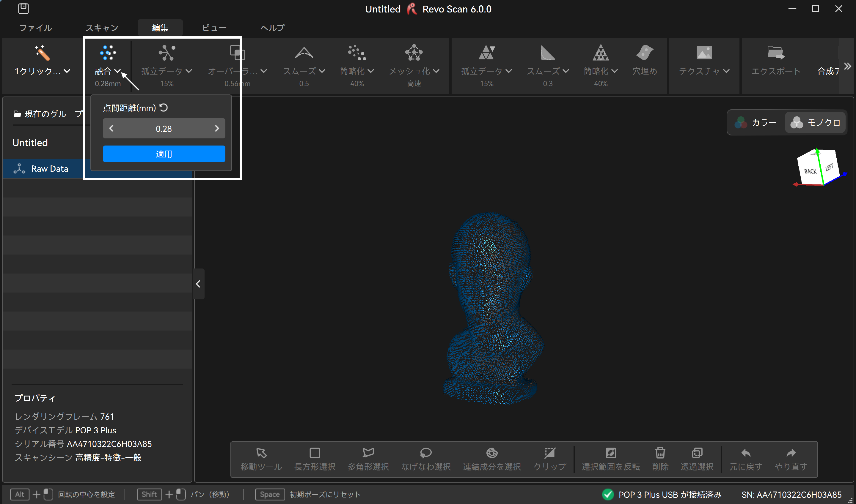The image size is (856, 504).
Task: Switch display to Color (カラー) mode
Action: (756, 123)
